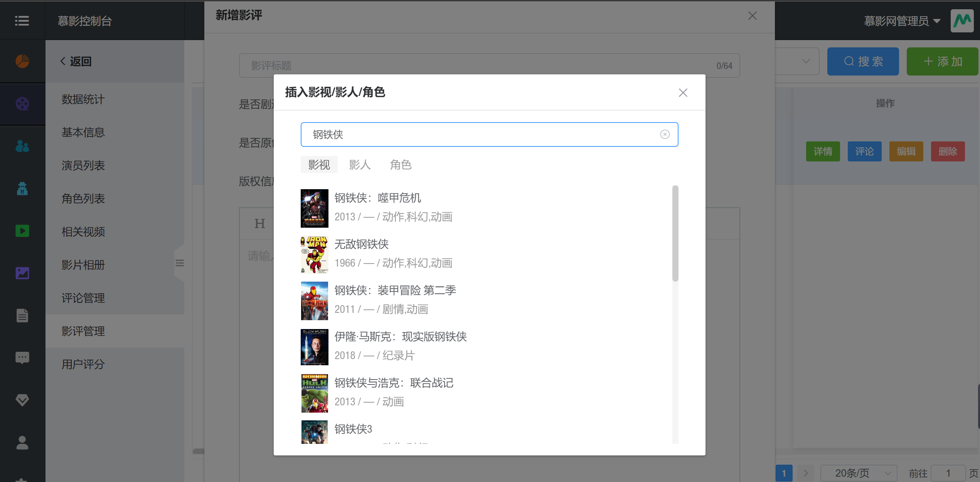Open the pie chart dashboard sidebar icon

coord(22,61)
